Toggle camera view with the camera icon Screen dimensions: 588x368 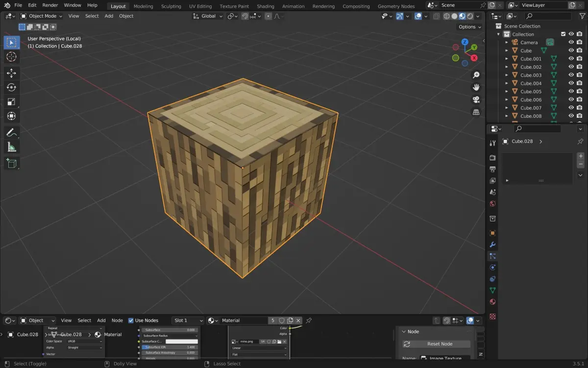point(476,100)
